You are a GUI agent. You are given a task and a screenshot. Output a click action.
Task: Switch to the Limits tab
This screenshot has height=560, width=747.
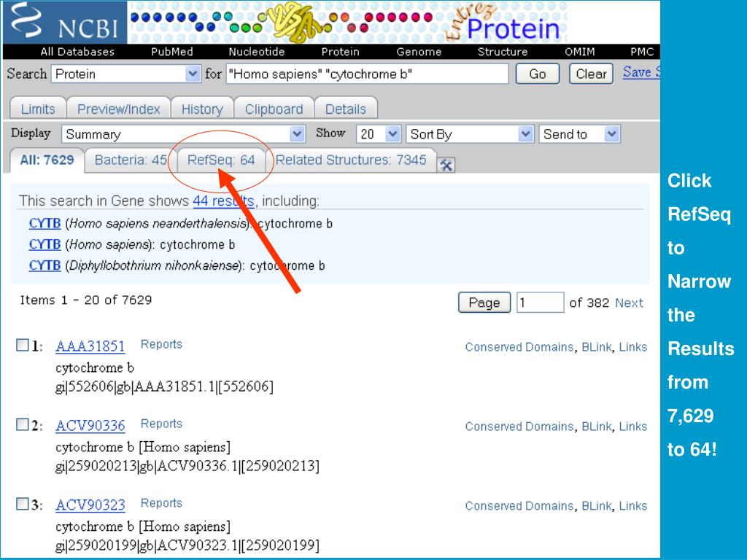pos(38,109)
